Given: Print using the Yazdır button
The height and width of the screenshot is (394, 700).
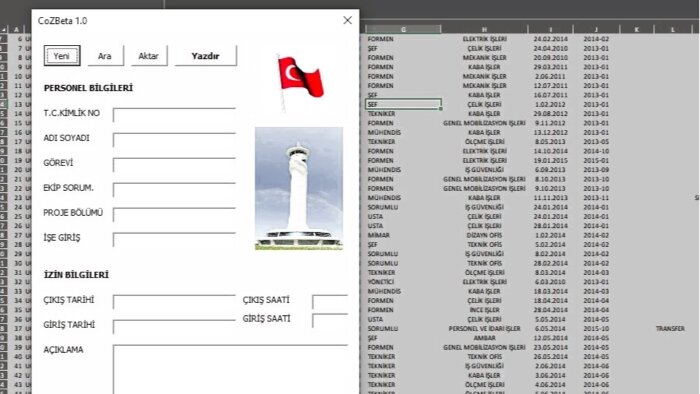Looking at the screenshot, I should point(205,56).
